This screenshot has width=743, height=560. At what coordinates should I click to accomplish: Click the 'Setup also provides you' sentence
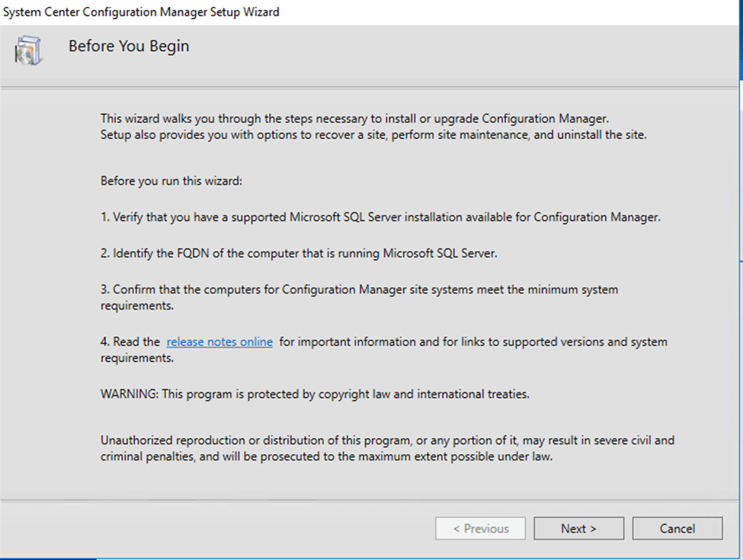coord(373,135)
